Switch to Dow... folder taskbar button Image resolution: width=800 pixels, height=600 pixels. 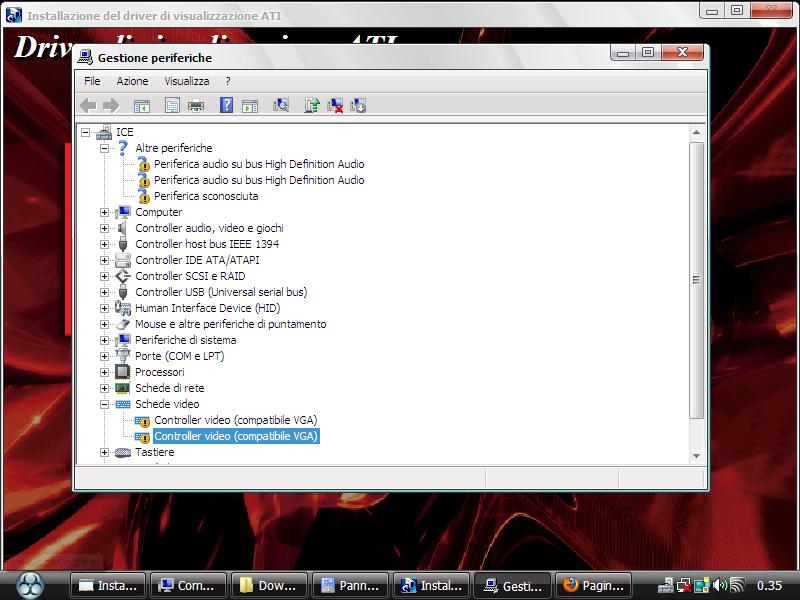[269, 585]
